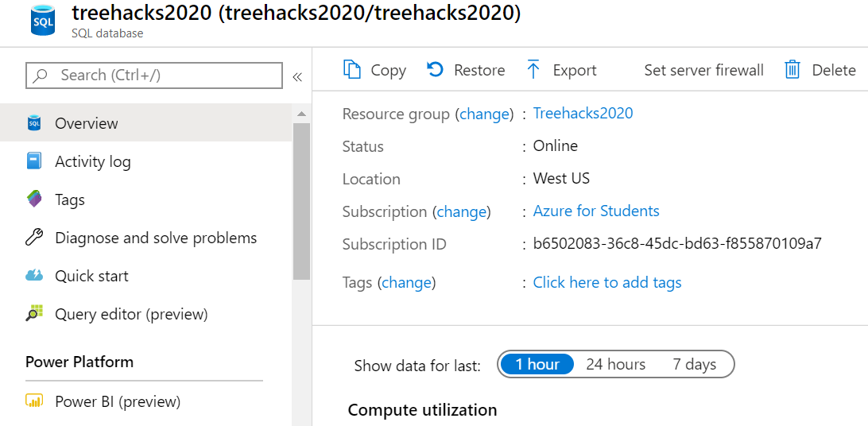The width and height of the screenshot is (868, 426).
Task: Select the 24 hours time range
Action: (x=615, y=364)
